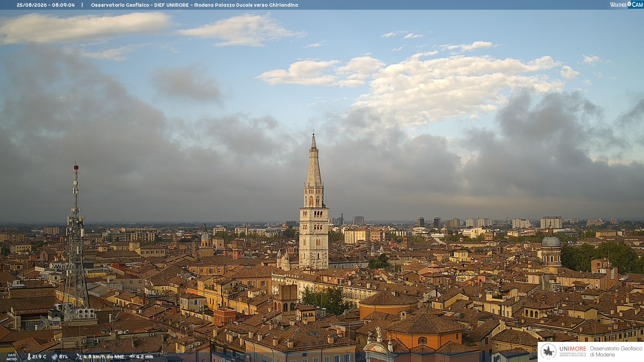Open the DATI METEO label
Image resolution: width=644 pixels, height=362 pixels.
[x=12, y=357]
